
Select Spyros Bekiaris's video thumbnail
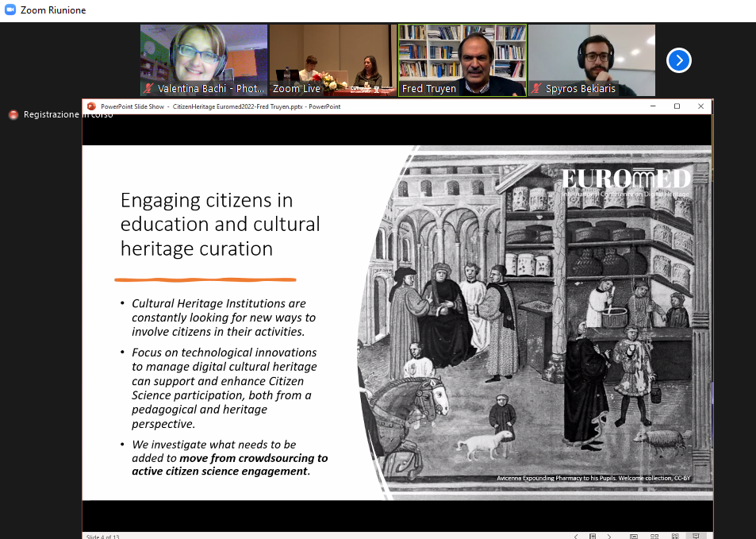click(592, 60)
